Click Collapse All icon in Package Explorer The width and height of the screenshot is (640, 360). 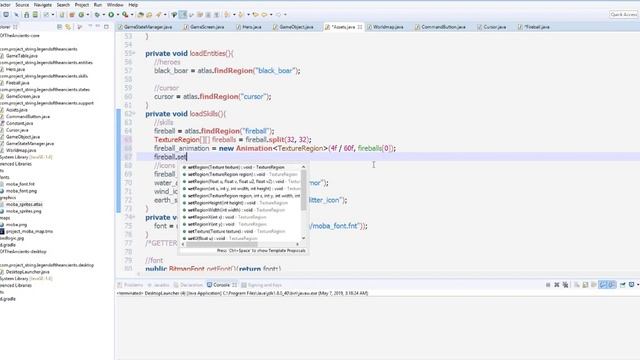coord(59,27)
